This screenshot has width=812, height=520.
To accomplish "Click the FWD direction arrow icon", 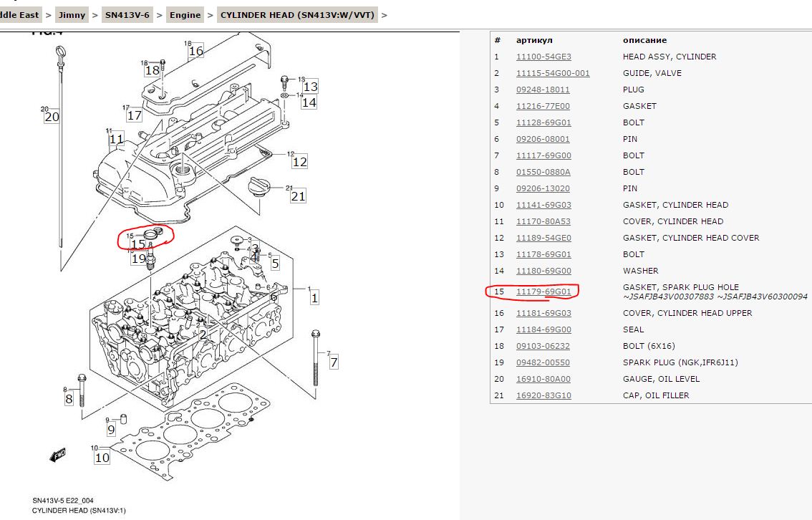I will tap(59, 455).
